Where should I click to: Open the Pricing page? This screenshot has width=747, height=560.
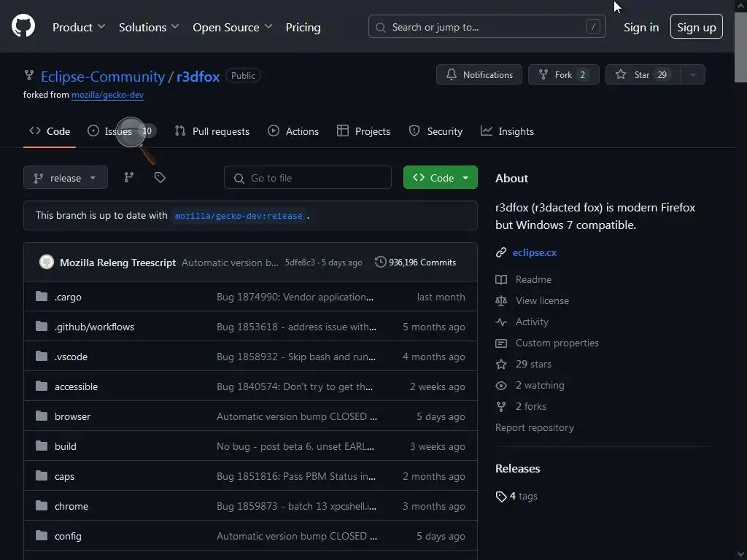[x=303, y=27]
